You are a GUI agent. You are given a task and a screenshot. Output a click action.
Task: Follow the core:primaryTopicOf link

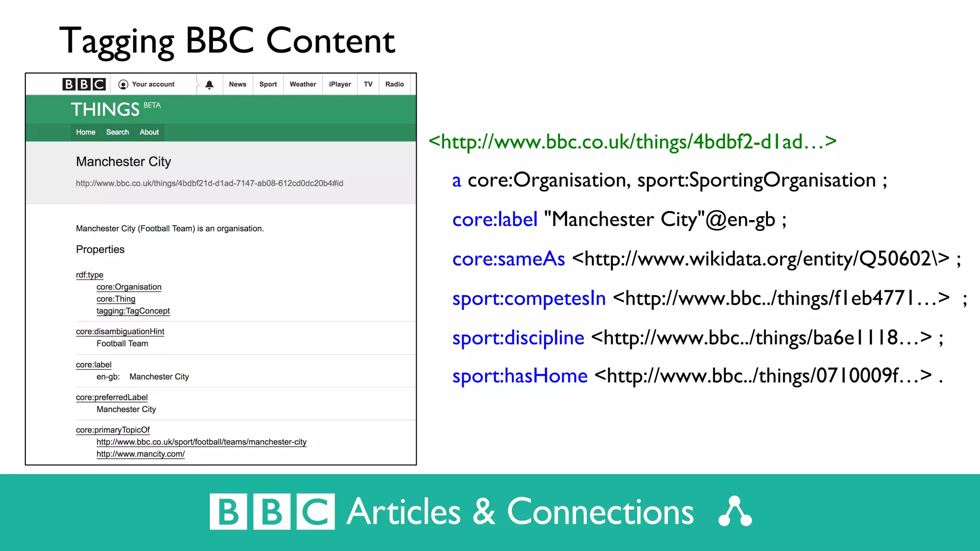pyautogui.click(x=113, y=430)
